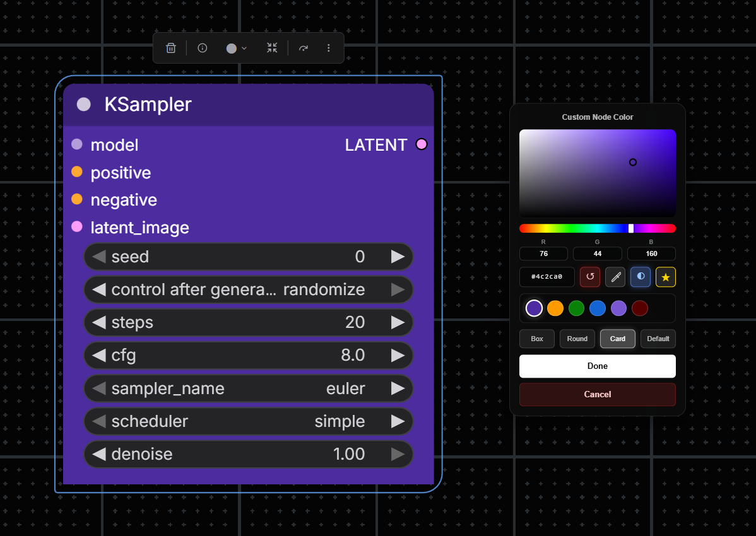This screenshot has height=536, width=756.
Task: Decrease denoise with the left arrow
Action: [99, 454]
